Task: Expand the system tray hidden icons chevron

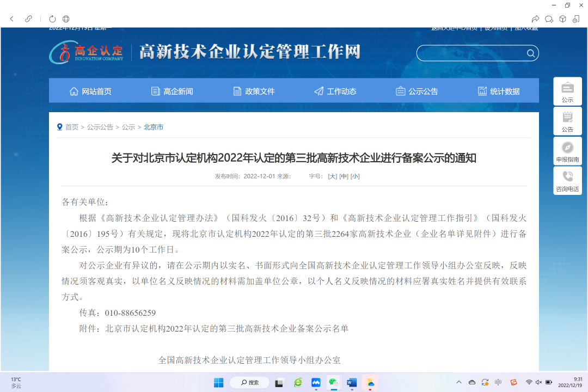Action: coord(458,382)
